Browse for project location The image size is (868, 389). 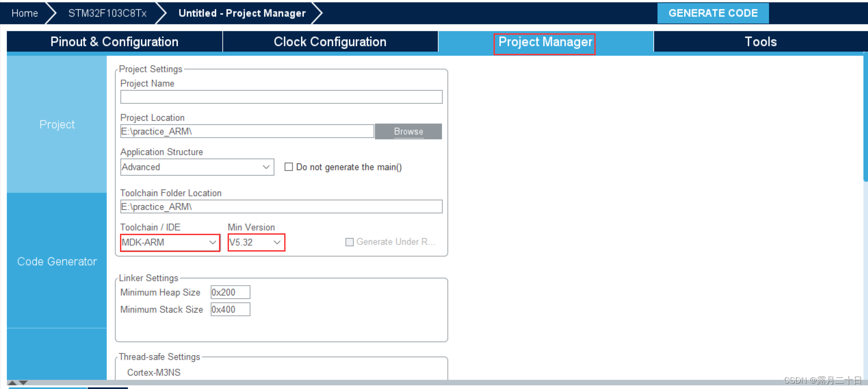pyautogui.click(x=408, y=131)
